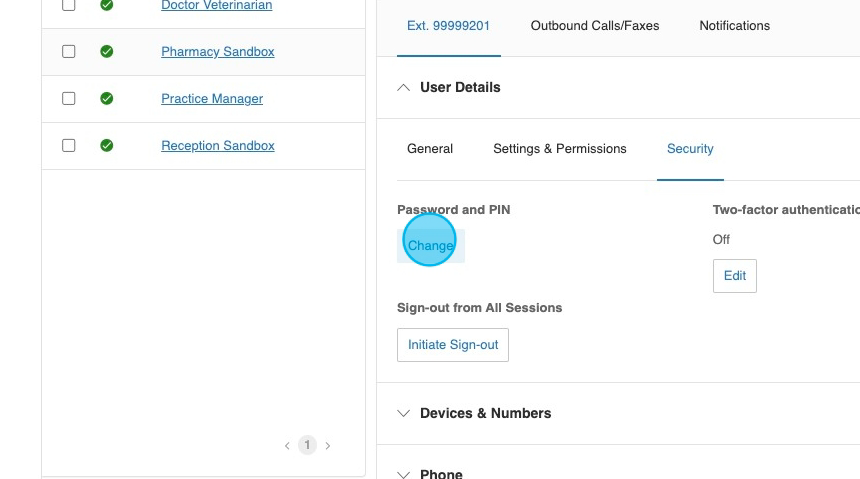Image resolution: width=860 pixels, height=479 pixels.
Task: Click Change under Password and PIN
Action: [431, 245]
